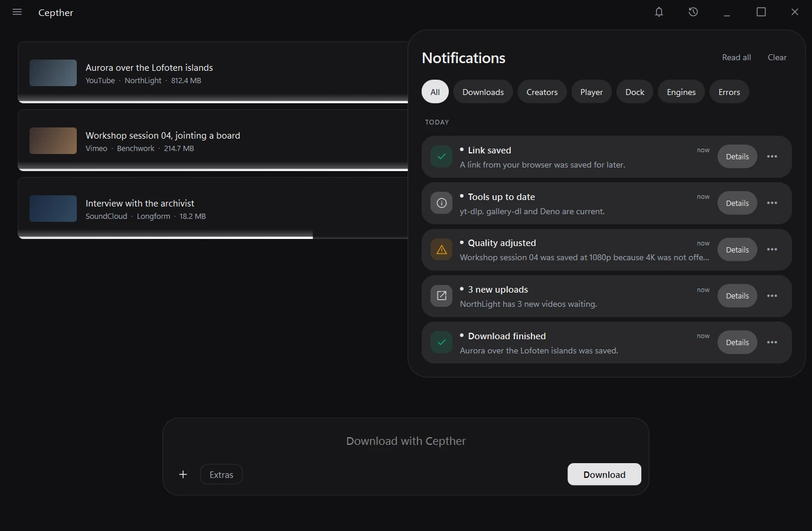This screenshot has height=531, width=812.
Task: Open Details for Download finished
Action: (x=737, y=342)
